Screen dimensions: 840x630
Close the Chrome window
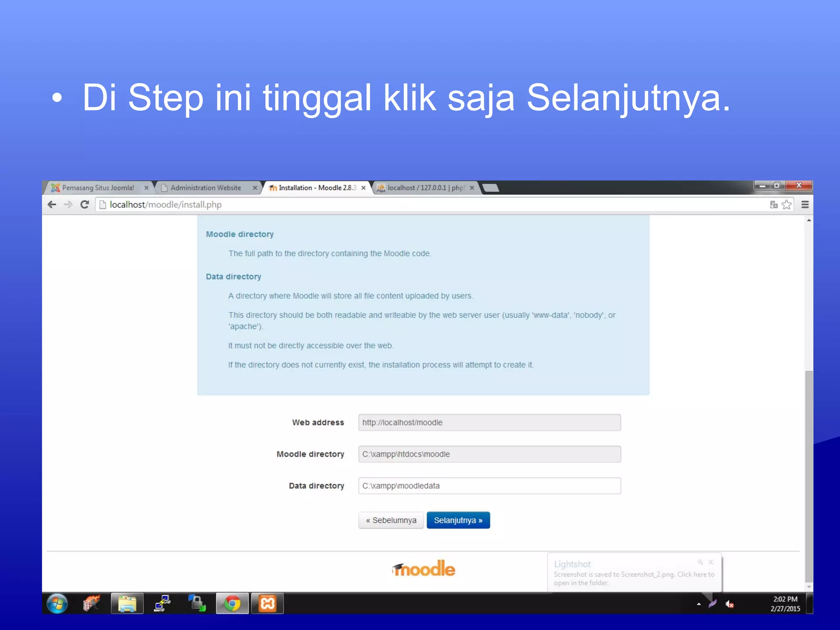(799, 186)
